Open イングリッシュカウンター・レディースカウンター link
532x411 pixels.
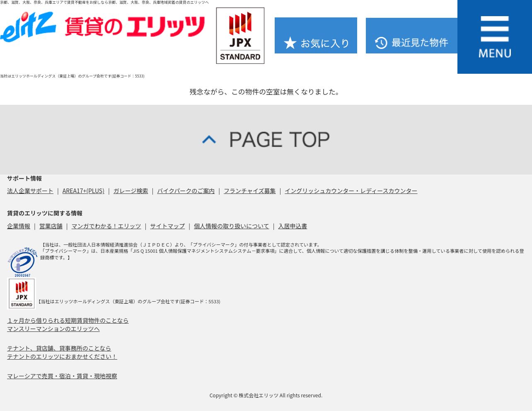tap(351, 191)
